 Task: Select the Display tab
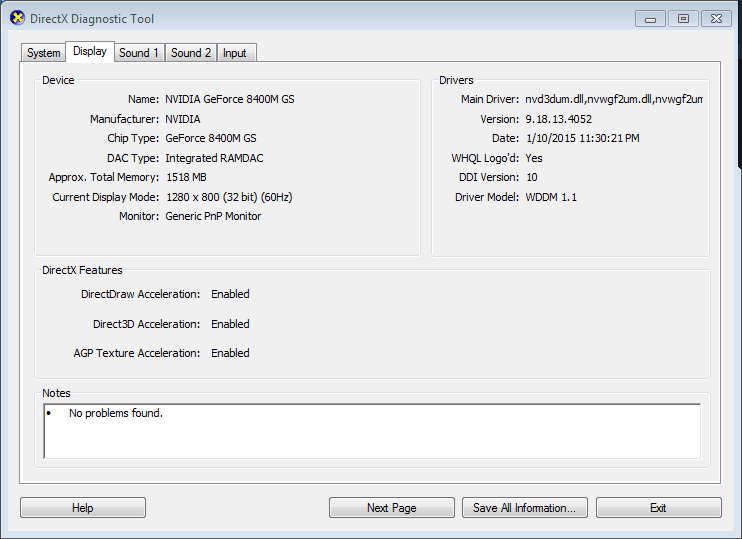point(90,52)
